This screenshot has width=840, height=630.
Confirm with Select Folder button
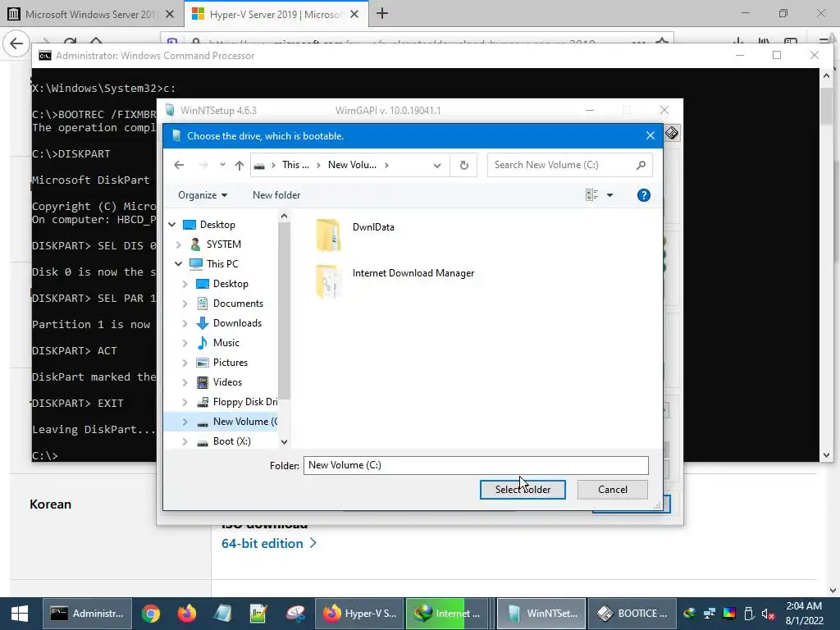click(x=523, y=490)
